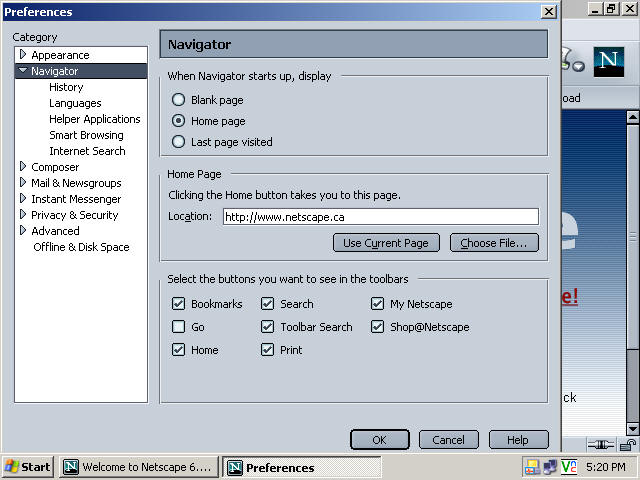Screen dimensions: 640x480
Task: Uncheck the Shop@Netscape checkbox
Action: point(377,327)
